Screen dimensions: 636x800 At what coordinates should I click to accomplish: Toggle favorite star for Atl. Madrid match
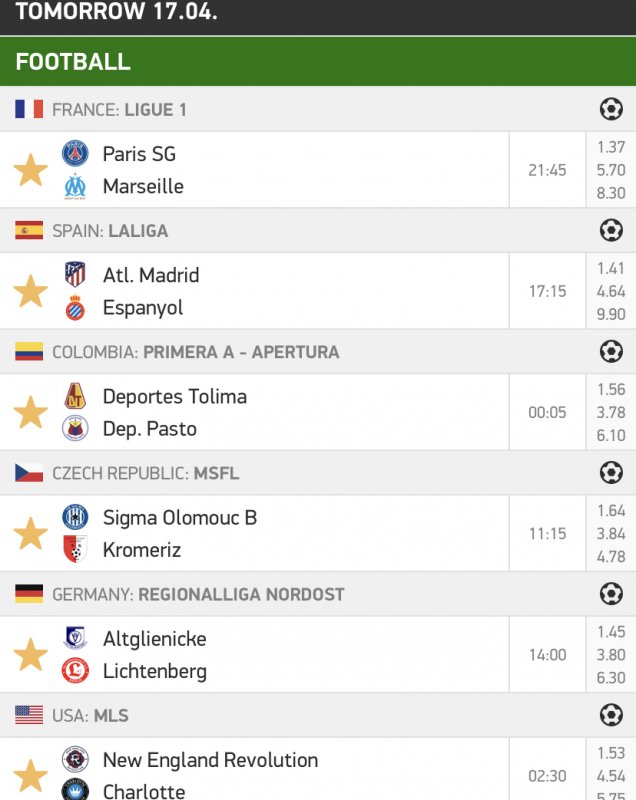pos(30,291)
